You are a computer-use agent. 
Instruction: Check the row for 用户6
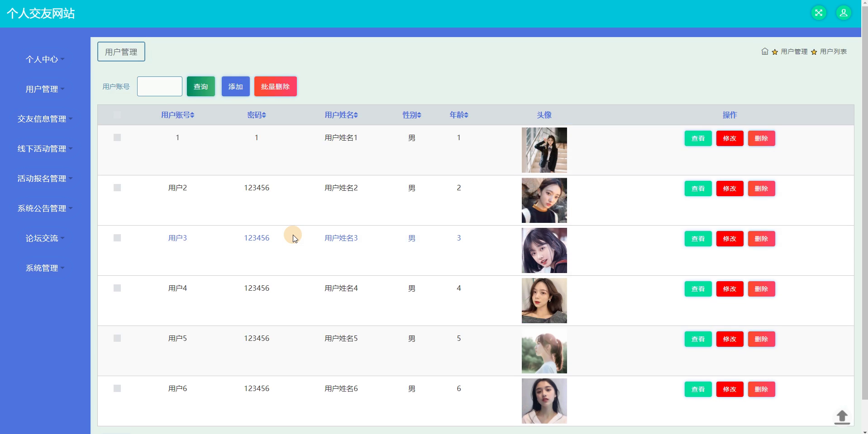click(117, 388)
